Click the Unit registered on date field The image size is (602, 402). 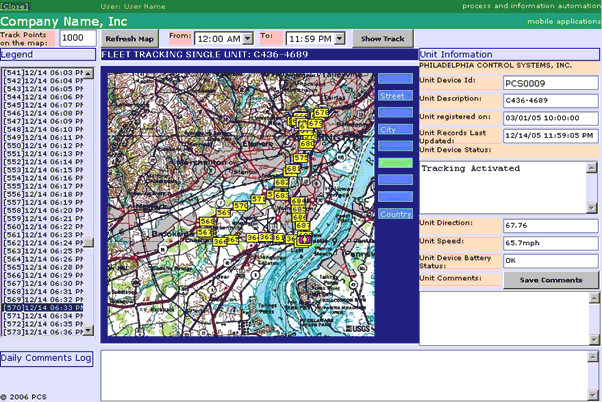click(551, 118)
